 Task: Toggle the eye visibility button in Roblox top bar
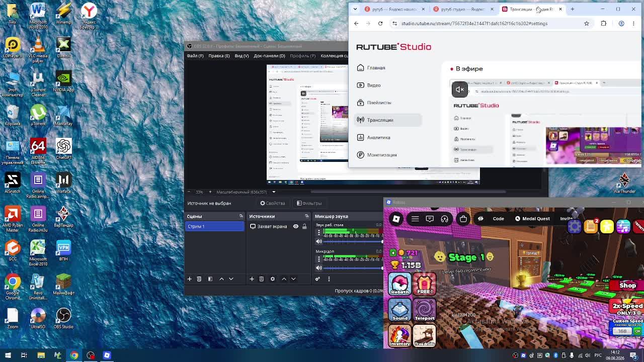480,219
